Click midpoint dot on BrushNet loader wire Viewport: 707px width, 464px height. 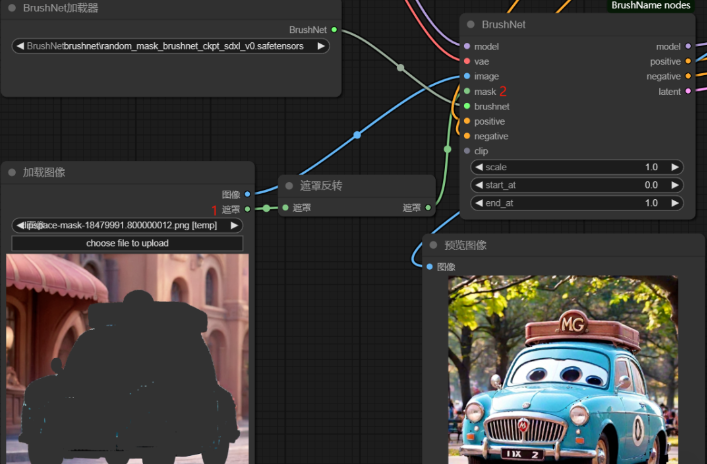tap(400, 68)
